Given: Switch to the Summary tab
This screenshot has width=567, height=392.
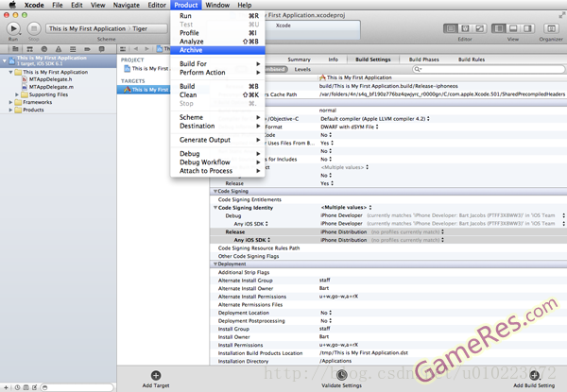Looking at the screenshot, I should click(299, 60).
